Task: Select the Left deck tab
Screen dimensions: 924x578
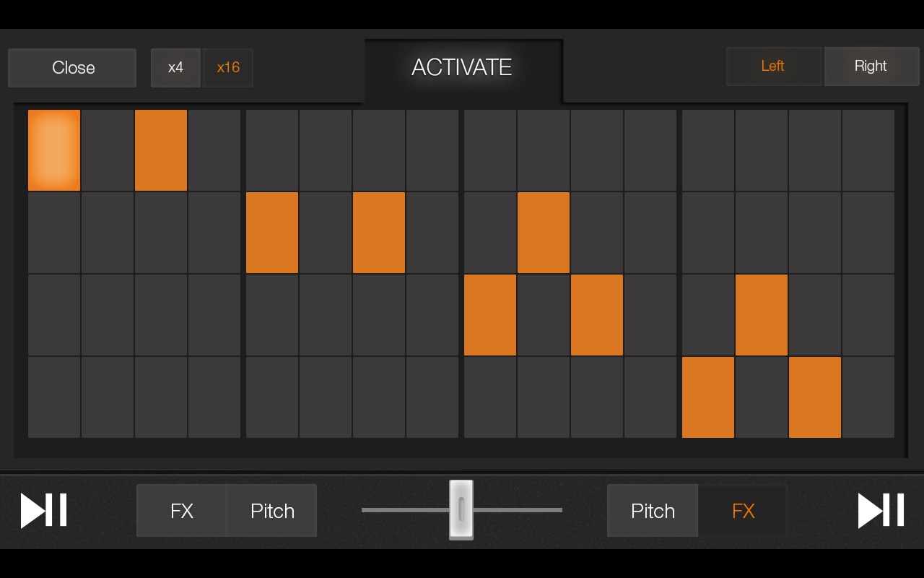Action: (x=772, y=66)
